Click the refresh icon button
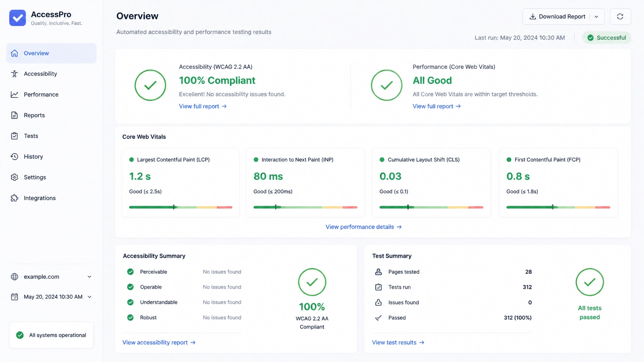 pos(620,17)
